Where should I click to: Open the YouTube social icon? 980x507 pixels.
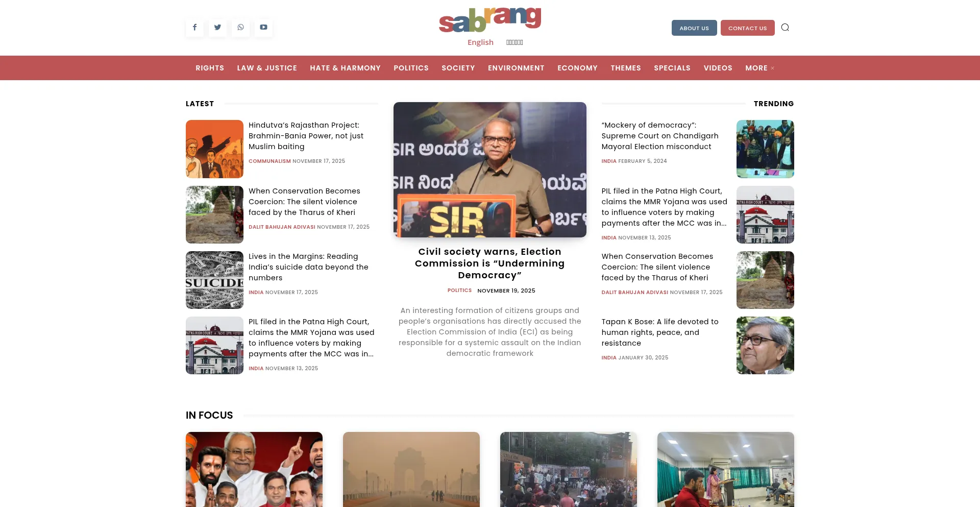pos(263,28)
